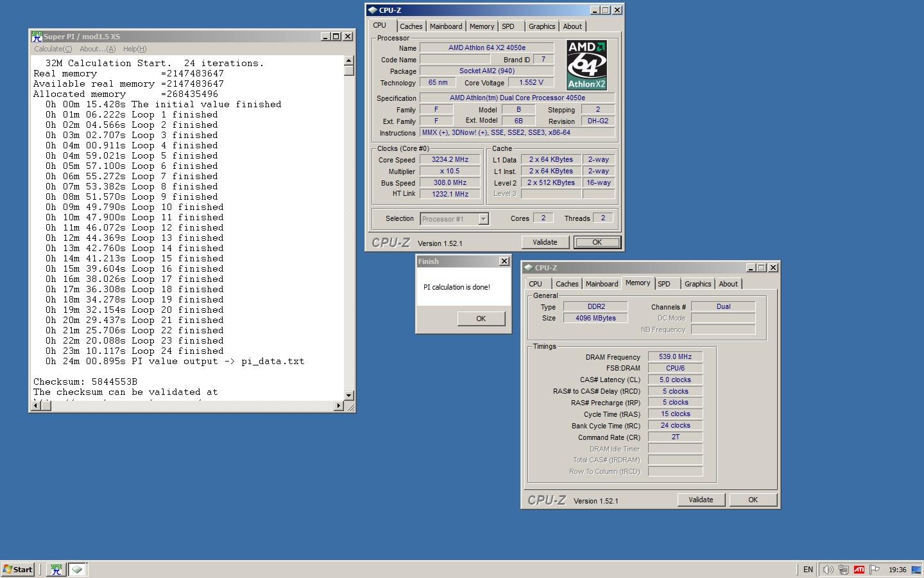Screen dimensions: 924x578
Task: Click the memory Type value DDR2
Action: 595,306
